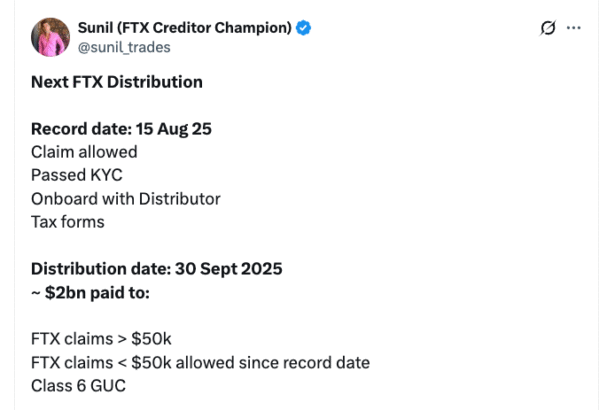
Task: Click the "Record date: 15 Aug 25" line
Action: click(123, 128)
